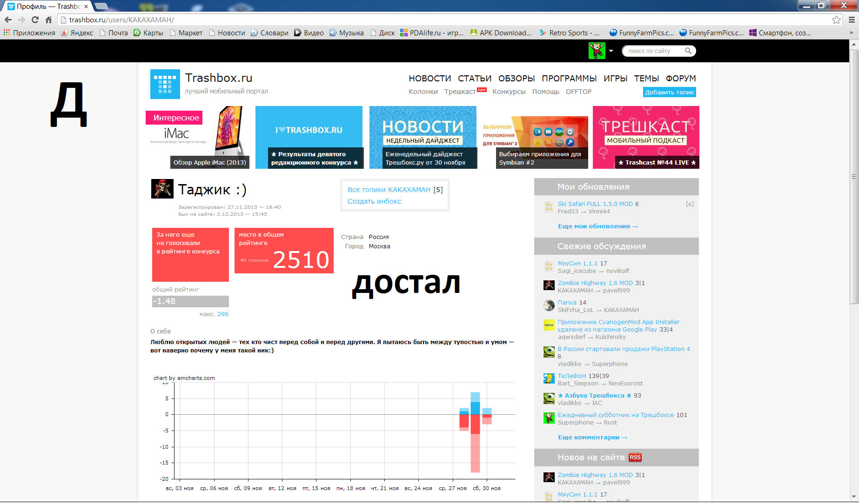The image size is (859, 504).
Task: Open Еще комментарии link
Action: click(x=592, y=438)
